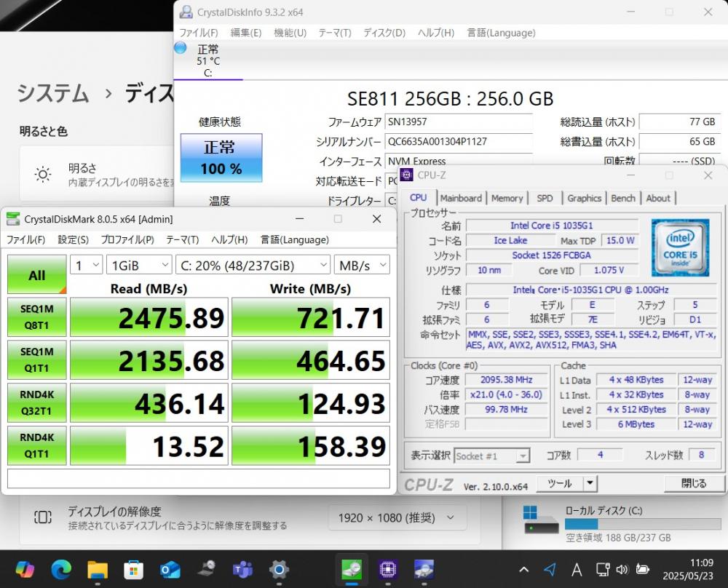Click CrystalDiskInfo title bar app icon
The height and width of the screenshot is (588, 728).
(x=186, y=12)
